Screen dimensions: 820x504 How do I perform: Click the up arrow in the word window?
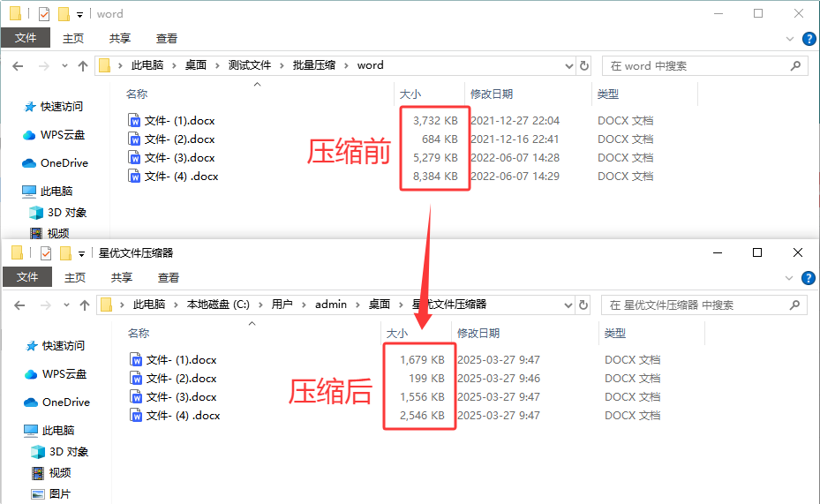coord(83,66)
